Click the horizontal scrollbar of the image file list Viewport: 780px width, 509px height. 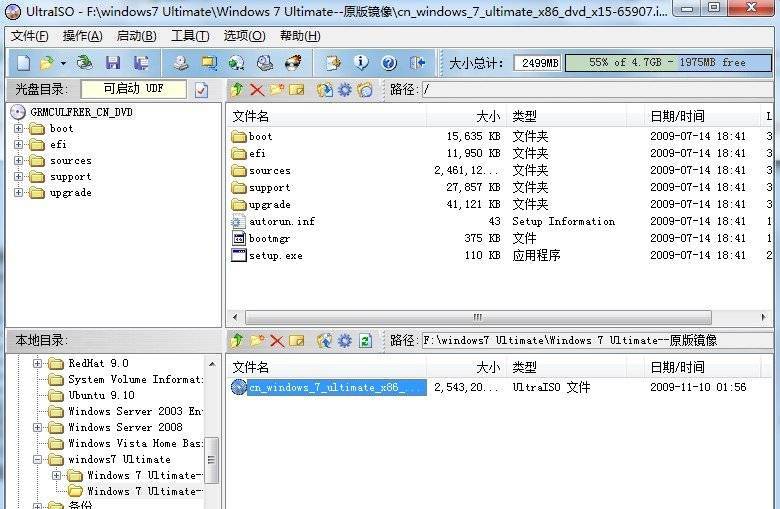pyautogui.click(x=478, y=317)
